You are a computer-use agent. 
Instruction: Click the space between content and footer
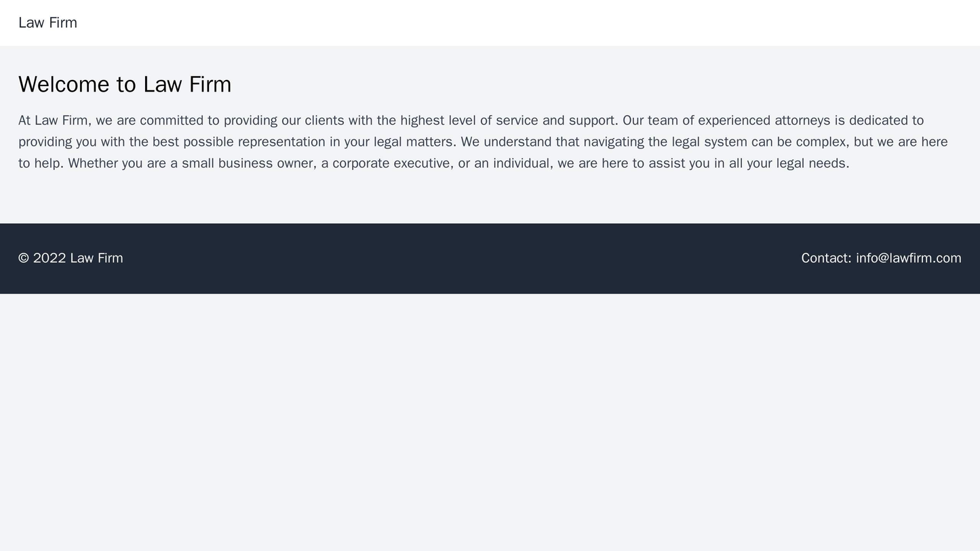[x=490, y=210]
